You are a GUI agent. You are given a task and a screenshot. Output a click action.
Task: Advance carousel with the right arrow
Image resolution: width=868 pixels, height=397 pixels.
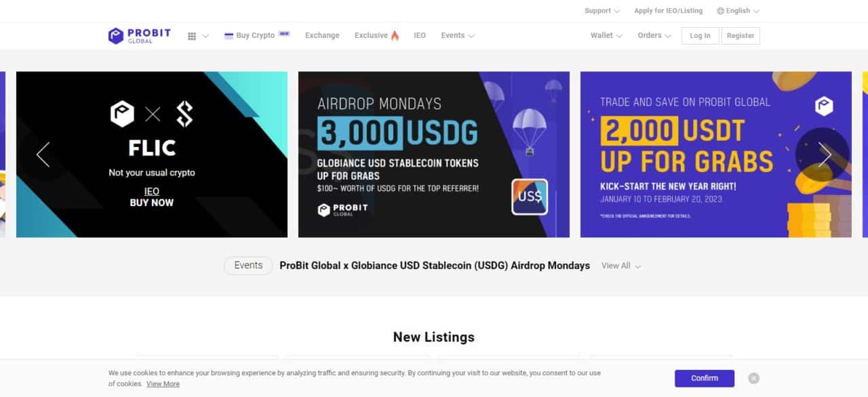click(x=823, y=154)
